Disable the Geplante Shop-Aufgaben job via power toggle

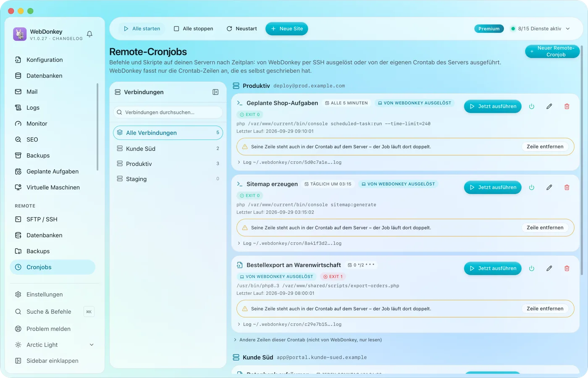(x=531, y=106)
